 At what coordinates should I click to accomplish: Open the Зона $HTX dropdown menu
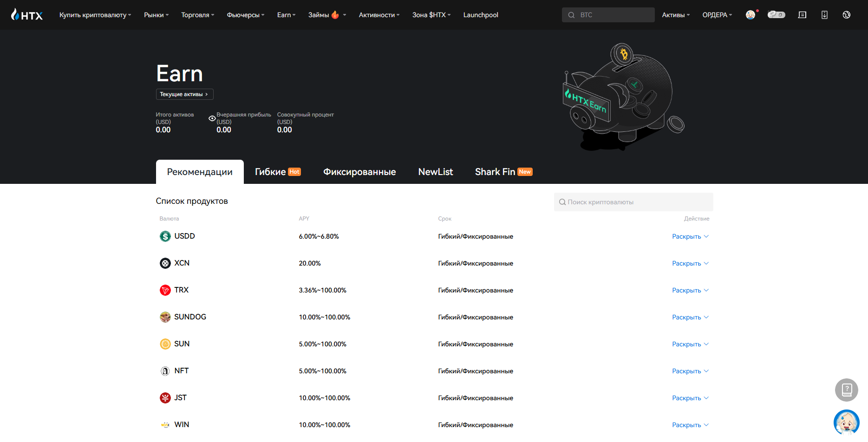click(431, 15)
